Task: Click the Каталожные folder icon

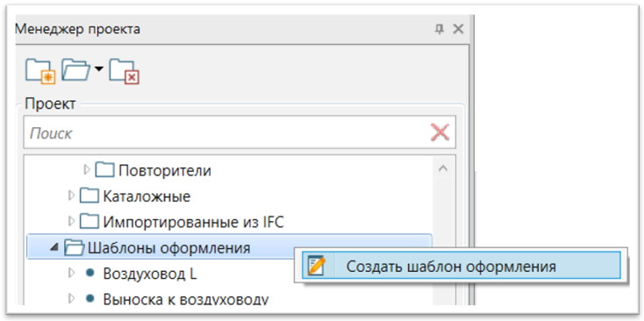Action: pyautogui.click(x=89, y=196)
